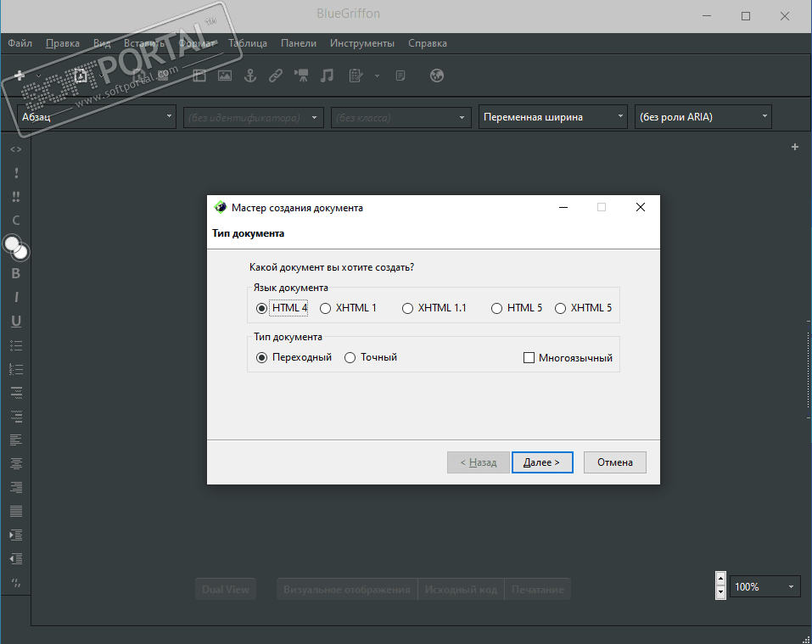Switch to Визуальное отображения view
812x644 pixels.
346,589
